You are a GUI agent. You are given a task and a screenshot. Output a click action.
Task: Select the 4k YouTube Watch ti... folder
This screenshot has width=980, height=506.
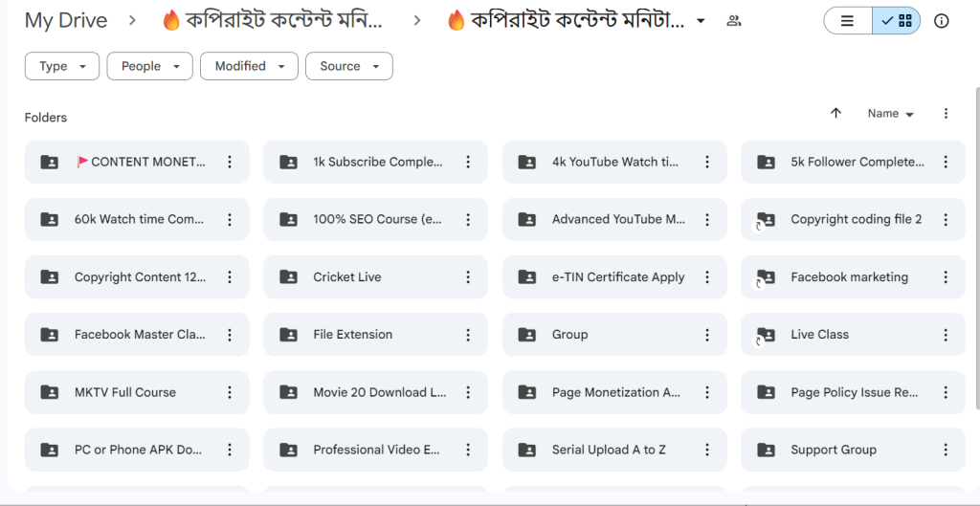click(x=614, y=162)
